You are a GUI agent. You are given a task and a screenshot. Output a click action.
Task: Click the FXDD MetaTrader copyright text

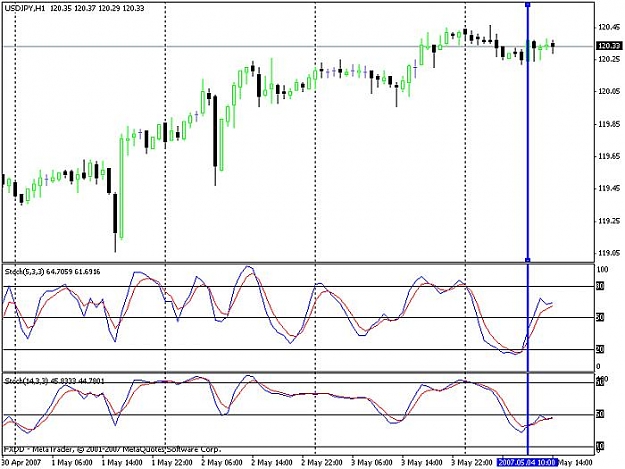click(112, 449)
